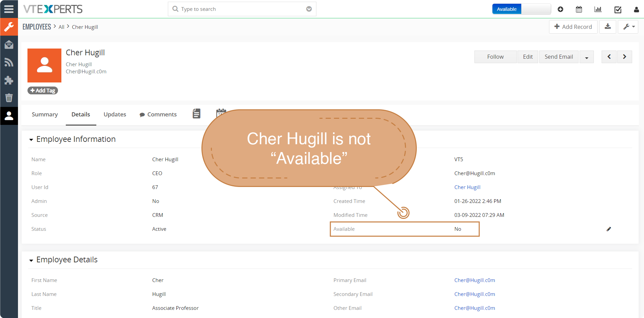
Task: Click the Follow button
Action: [495, 57]
